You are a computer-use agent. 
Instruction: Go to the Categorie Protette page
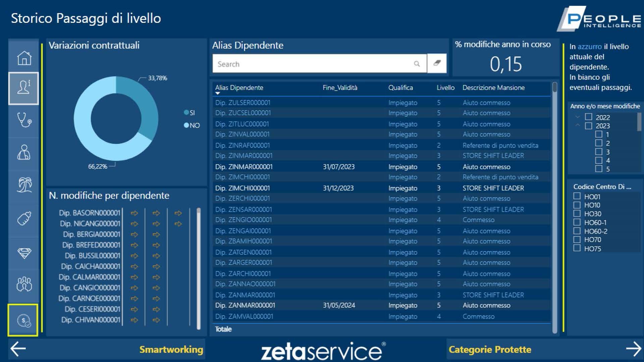pos(490,349)
